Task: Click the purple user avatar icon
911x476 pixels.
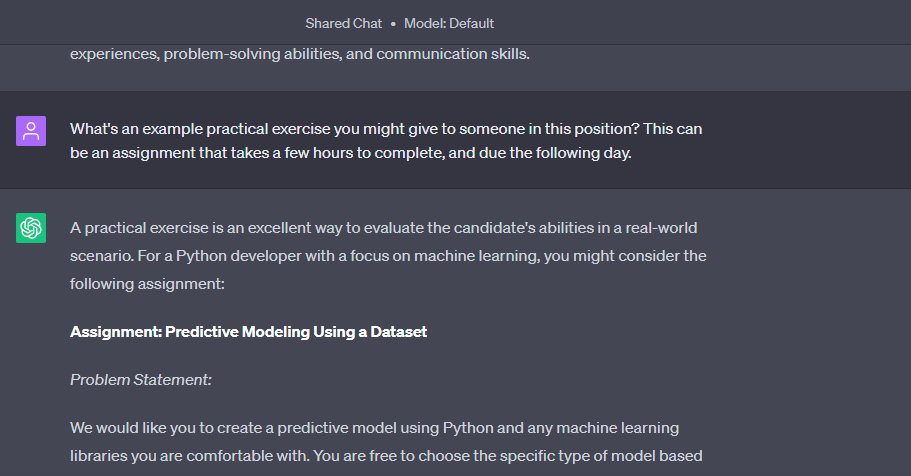Action: pos(31,131)
